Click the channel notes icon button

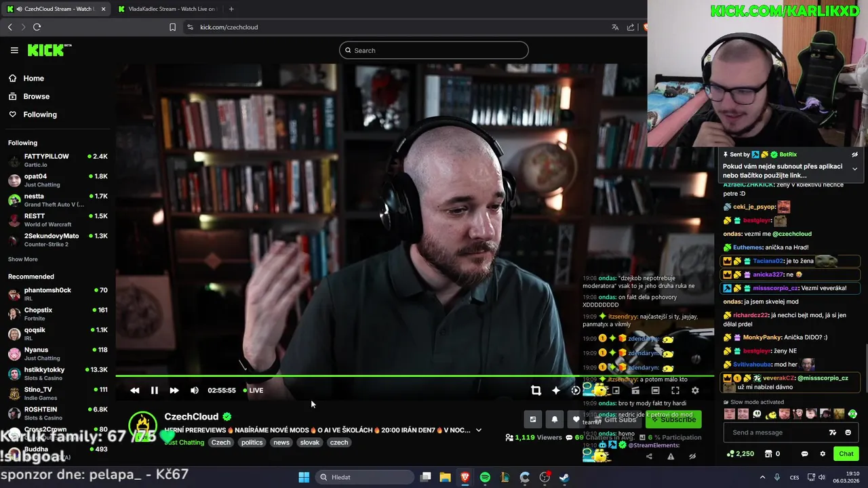[x=533, y=420]
